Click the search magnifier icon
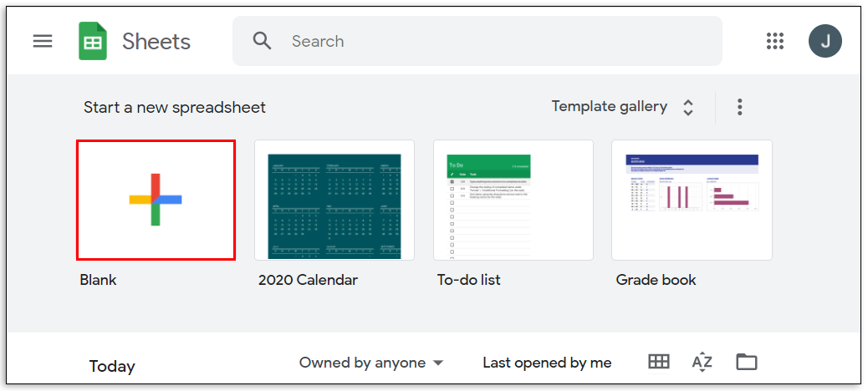 [263, 41]
